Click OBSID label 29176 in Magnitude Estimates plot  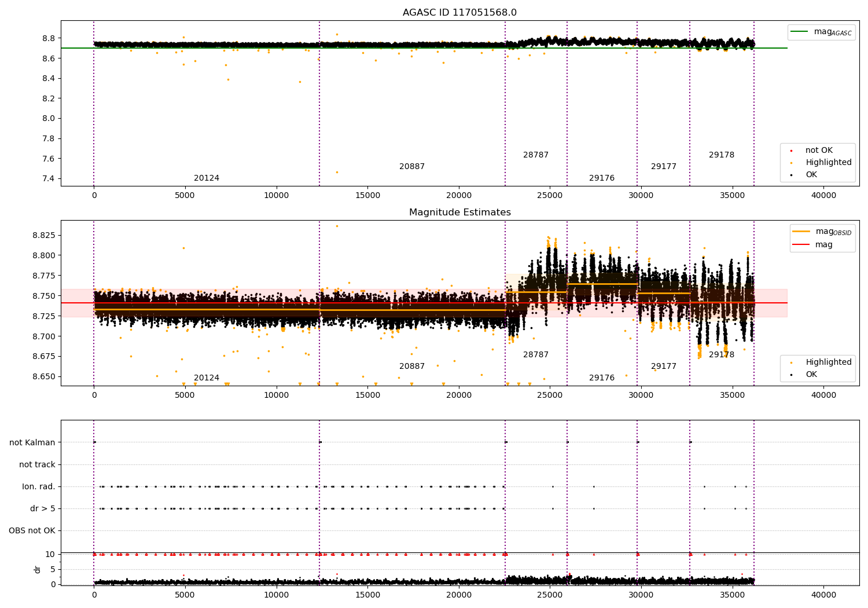pos(602,378)
